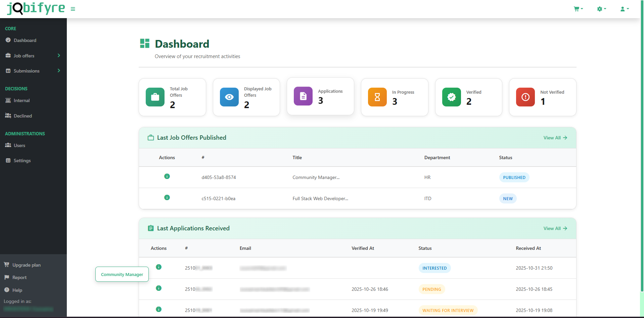
Task: Open the user account dropdown in the header
Action: (x=624, y=9)
